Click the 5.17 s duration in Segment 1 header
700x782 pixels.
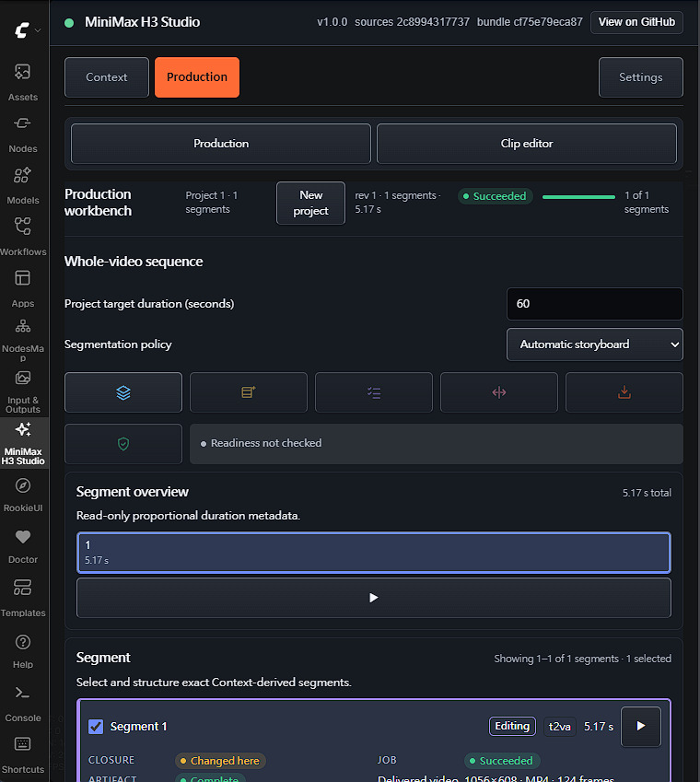599,727
